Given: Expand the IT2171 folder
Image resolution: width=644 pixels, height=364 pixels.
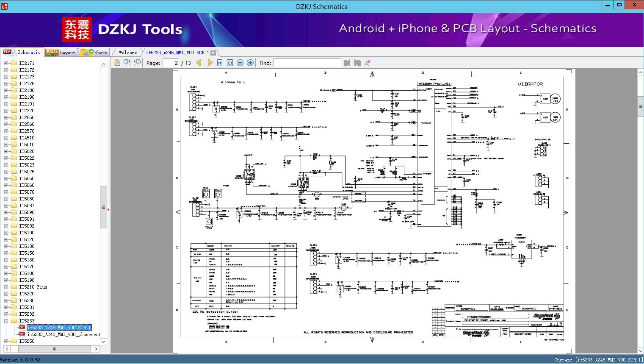Looking at the screenshot, I should tap(6, 63).
